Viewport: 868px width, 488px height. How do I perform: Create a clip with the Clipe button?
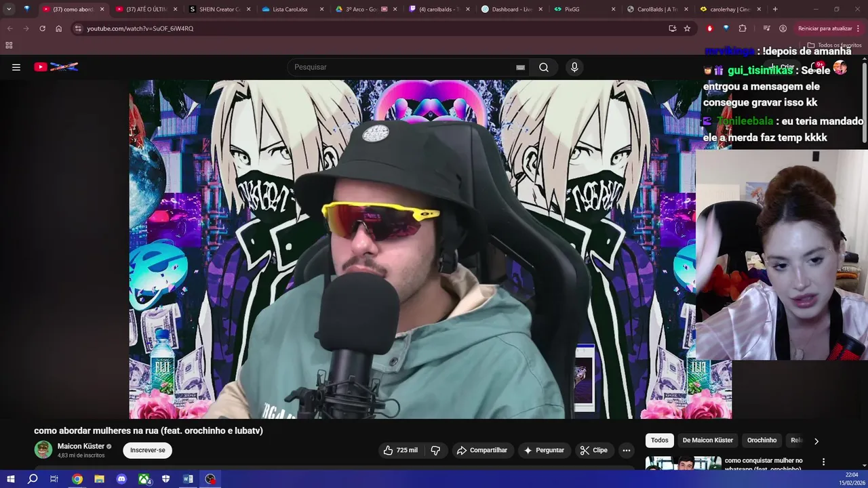593,450
